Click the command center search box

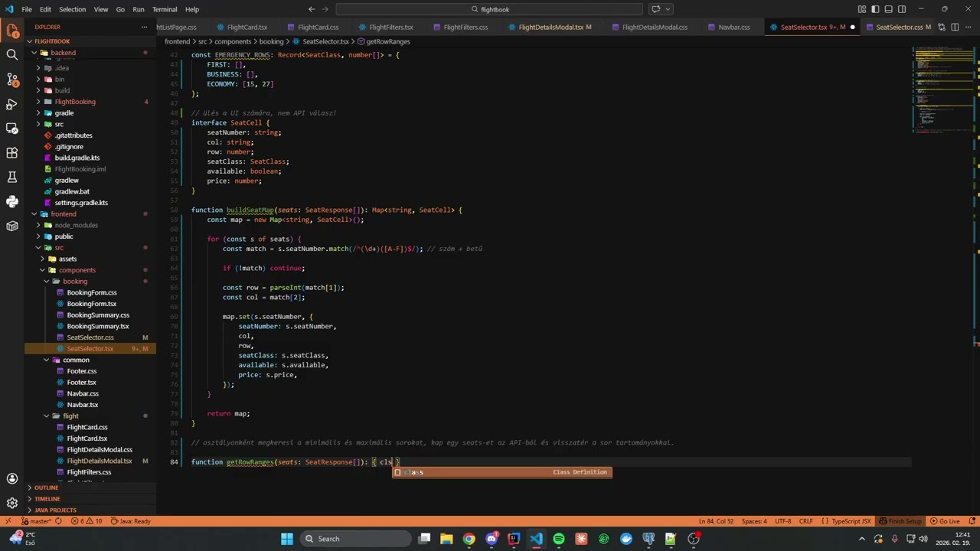point(489,9)
